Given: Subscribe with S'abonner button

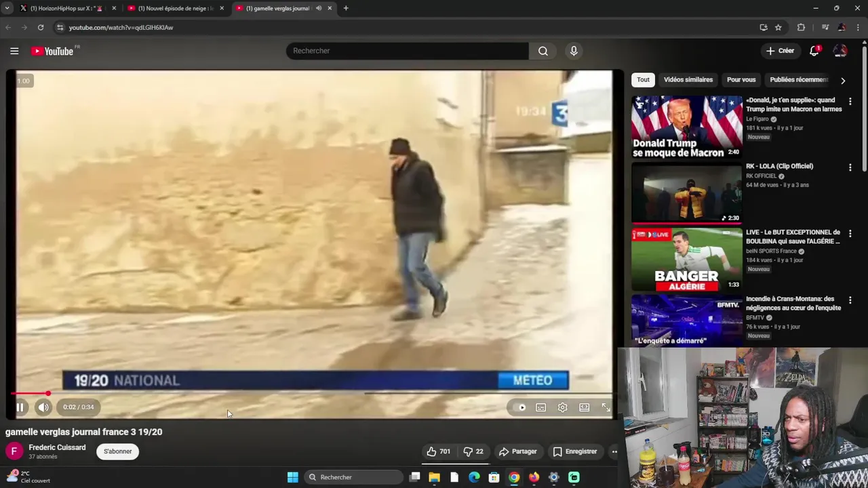Looking at the screenshot, I should (118, 451).
